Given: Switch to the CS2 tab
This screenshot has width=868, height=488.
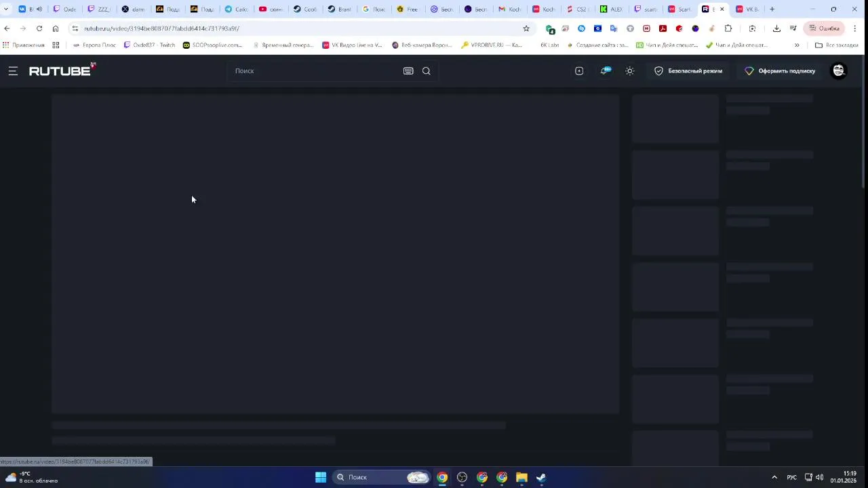Looking at the screenshot, I should pos(577,9).
